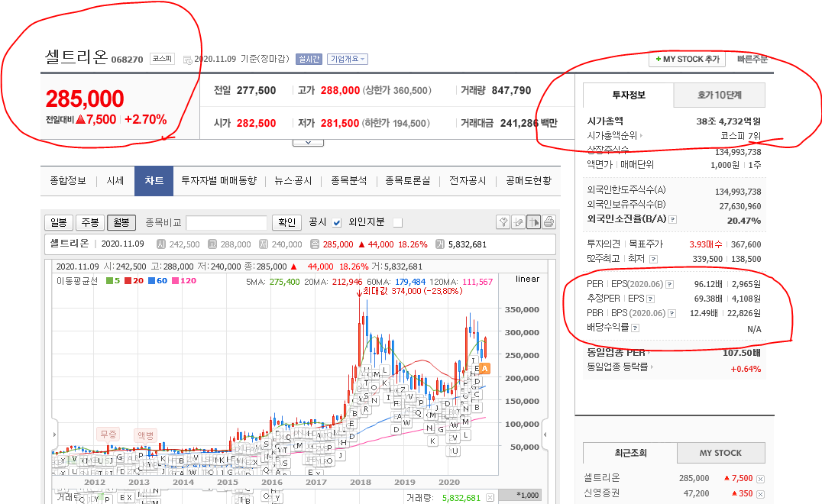The height and width of the screenshot is (504, 822).
Task: Click the 저가 icon beside 240,000
Action: point(264,244)
